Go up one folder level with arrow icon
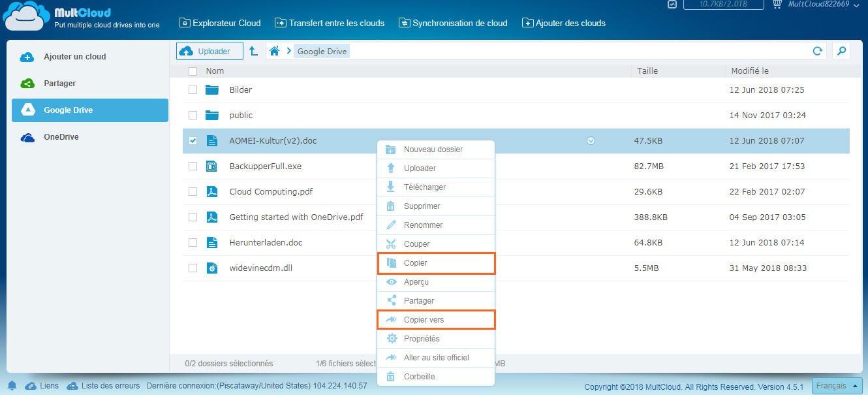Image resolution: width=868 pixels, height=395 pixels. 254,50
